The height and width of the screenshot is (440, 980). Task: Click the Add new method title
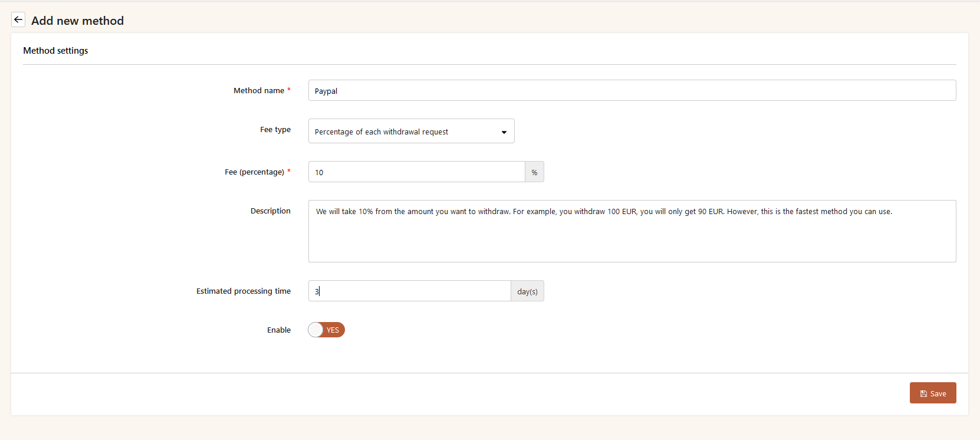77,21
